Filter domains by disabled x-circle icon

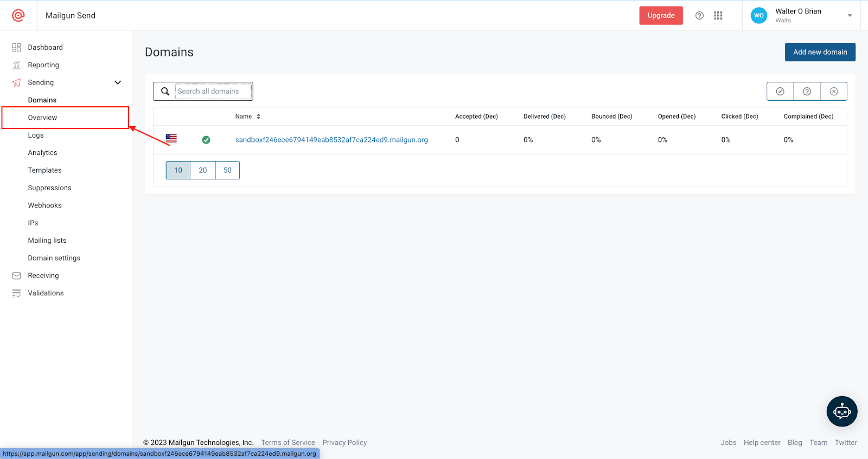pos(834,92)
